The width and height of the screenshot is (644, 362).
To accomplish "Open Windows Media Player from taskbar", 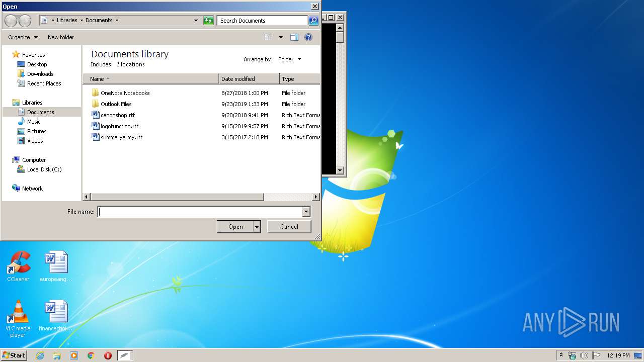I will click(74, 355).
